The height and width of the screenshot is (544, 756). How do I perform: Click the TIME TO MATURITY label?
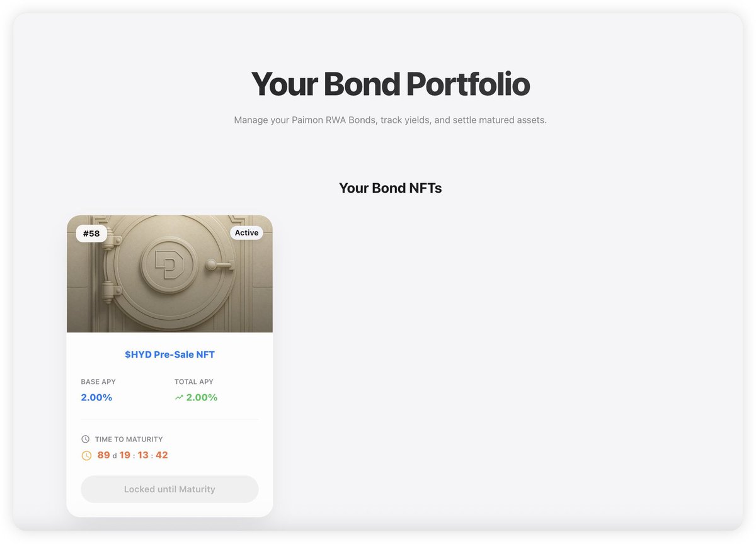click(129, 439)
